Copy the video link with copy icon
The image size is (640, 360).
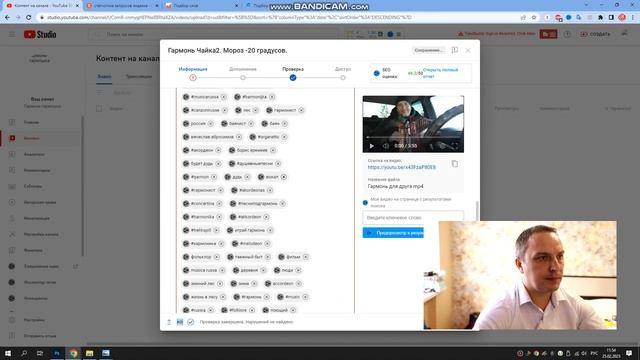[455, 164]
